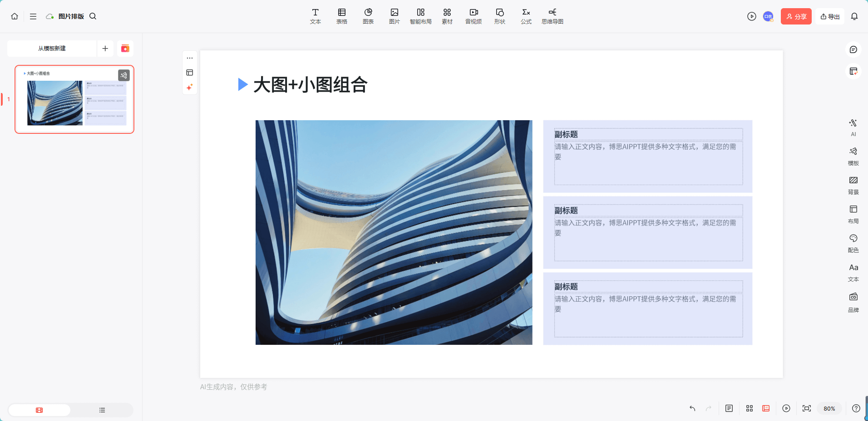Open the 配色 color scheme panel
868x421 pixels.
(x=853, y=243)
